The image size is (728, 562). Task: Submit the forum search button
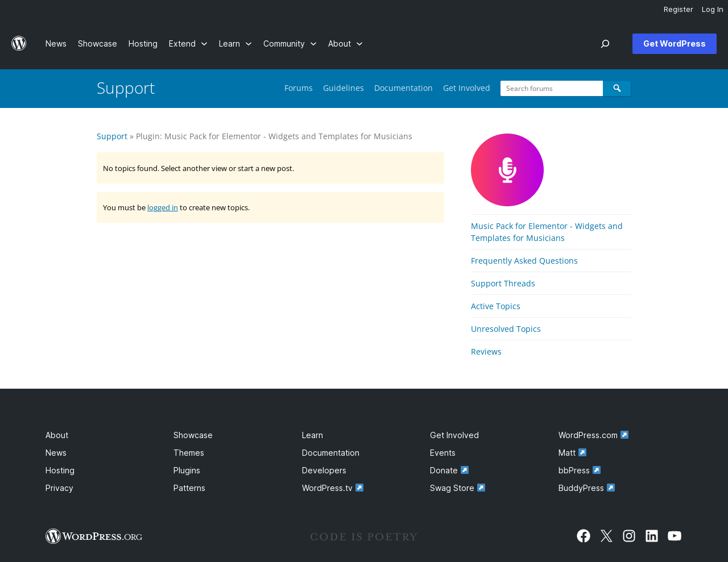pyautogui.click(x=617, y=89)
